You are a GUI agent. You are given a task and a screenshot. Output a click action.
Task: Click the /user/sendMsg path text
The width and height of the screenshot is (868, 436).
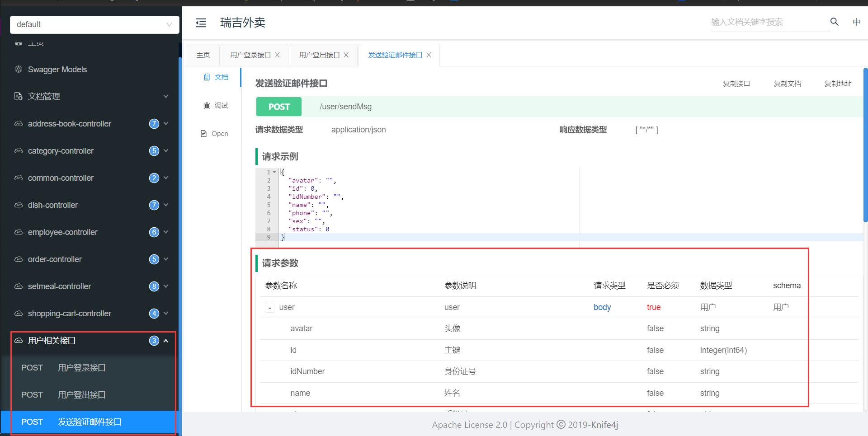coord(345,107)
